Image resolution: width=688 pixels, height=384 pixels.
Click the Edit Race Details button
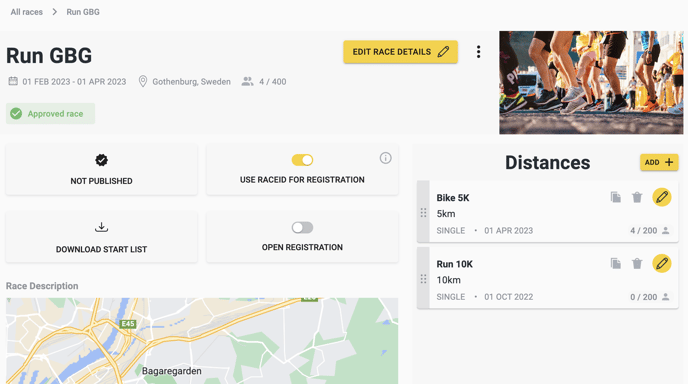click(x=401, y=52)
